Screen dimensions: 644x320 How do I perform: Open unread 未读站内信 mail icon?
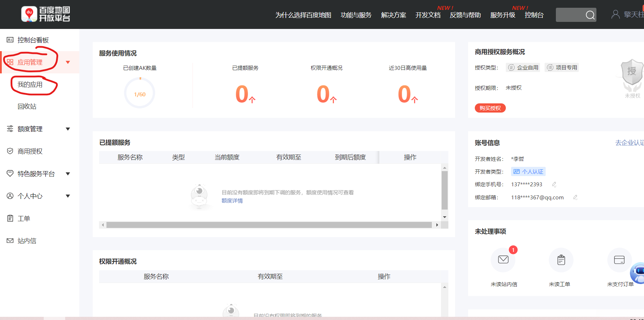pos(503,260)
